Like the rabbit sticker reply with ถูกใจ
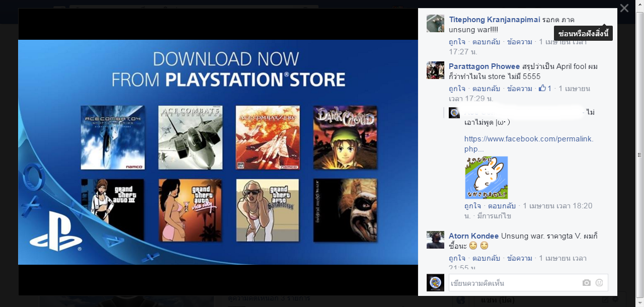Image resolution: width=644 pixels, height=307 pixels. click(472, 206)
